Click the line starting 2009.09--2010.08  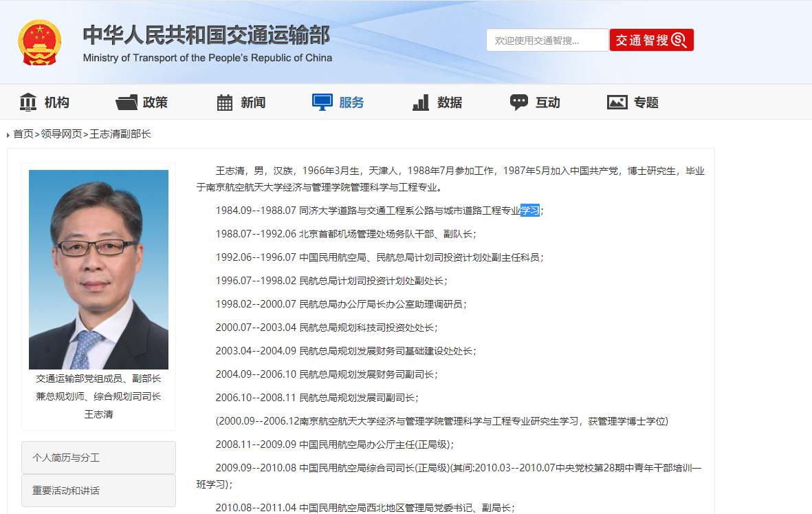pos(450,475)
